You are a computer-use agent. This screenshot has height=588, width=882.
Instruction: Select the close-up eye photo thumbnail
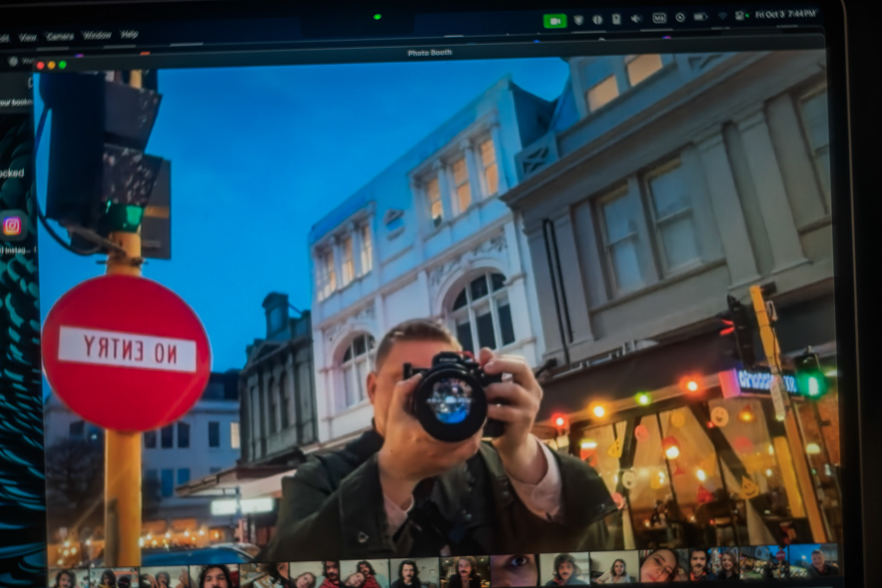coord(514,569)
